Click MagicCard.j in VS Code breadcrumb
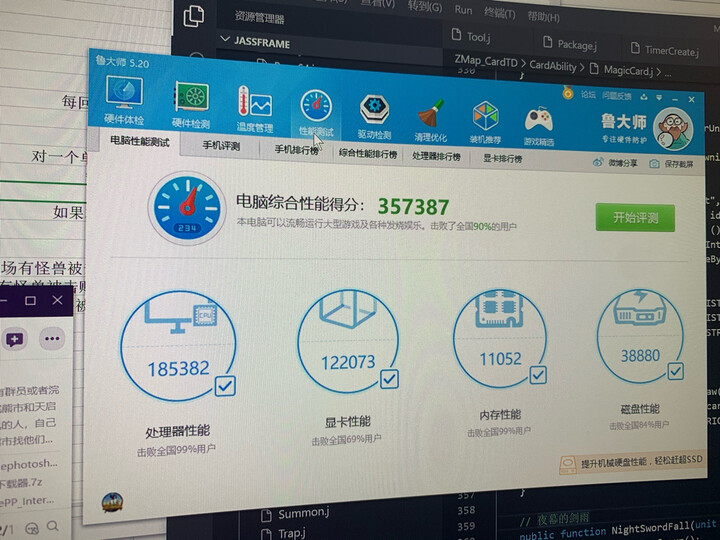 [x=628, y=70]
